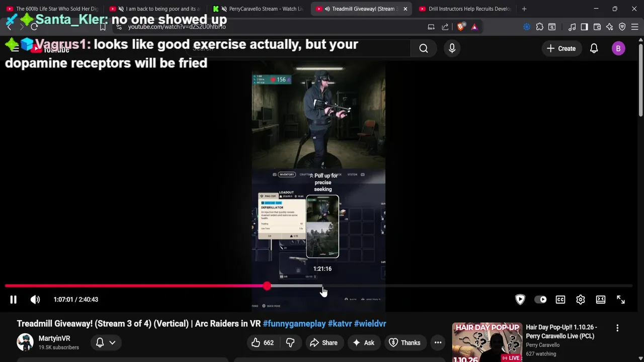Open the Hair Day Pop-Up video thumbnail
The width and height of the screenshot is (644, 362).
486,342
